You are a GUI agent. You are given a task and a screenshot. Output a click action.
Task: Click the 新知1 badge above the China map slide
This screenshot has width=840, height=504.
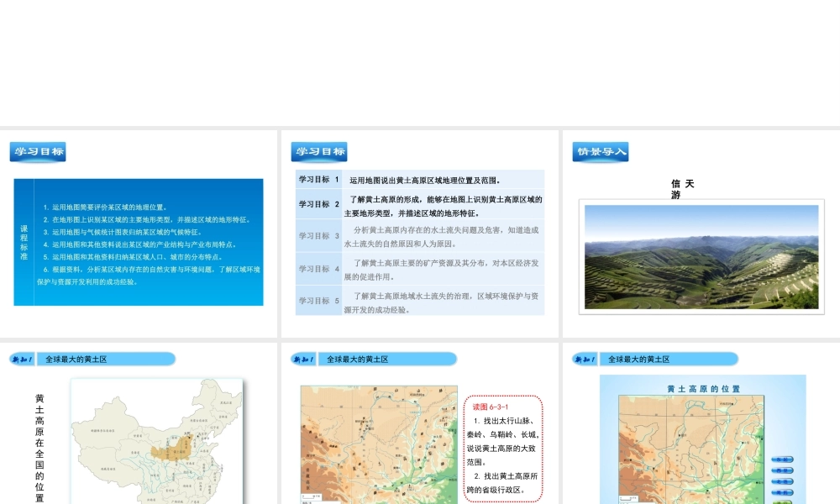point(22,360)
